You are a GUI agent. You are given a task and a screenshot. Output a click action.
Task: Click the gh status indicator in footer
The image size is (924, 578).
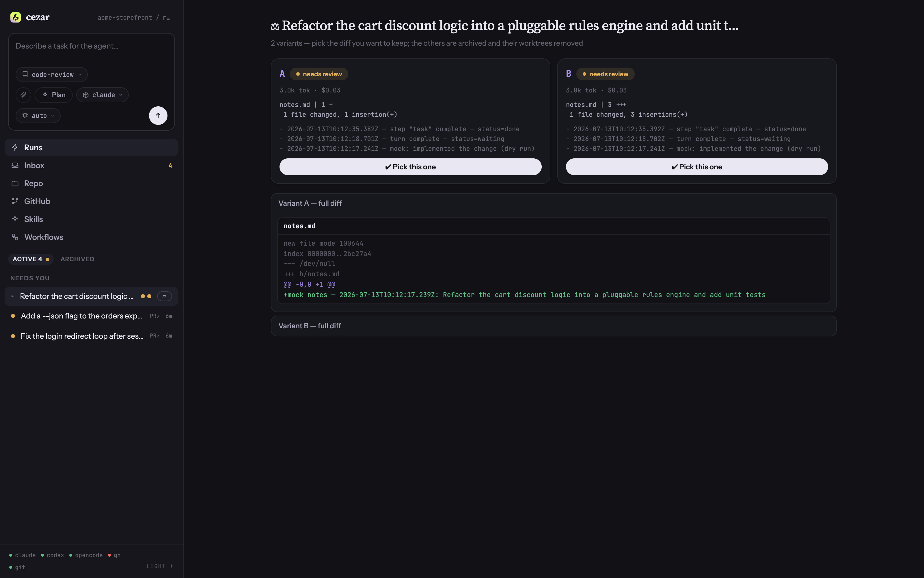tap(114, 555)
